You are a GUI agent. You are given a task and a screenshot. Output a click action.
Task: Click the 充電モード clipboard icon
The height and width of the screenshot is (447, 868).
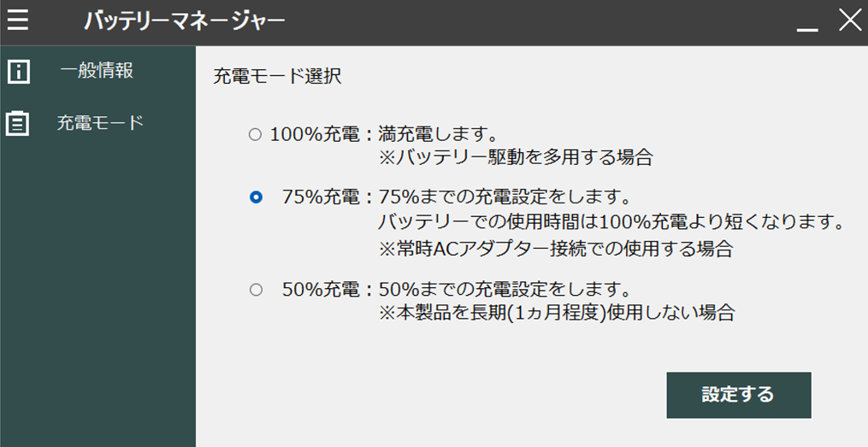point(18,124)
